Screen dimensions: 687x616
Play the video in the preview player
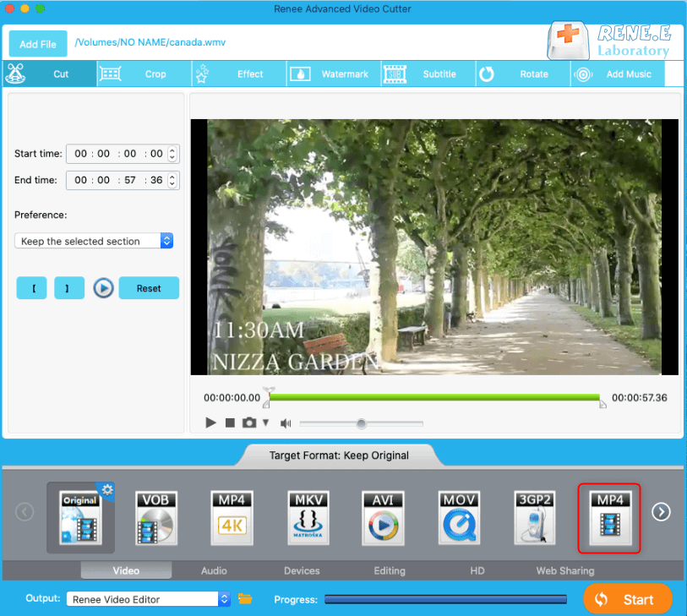tap(210, 422)
